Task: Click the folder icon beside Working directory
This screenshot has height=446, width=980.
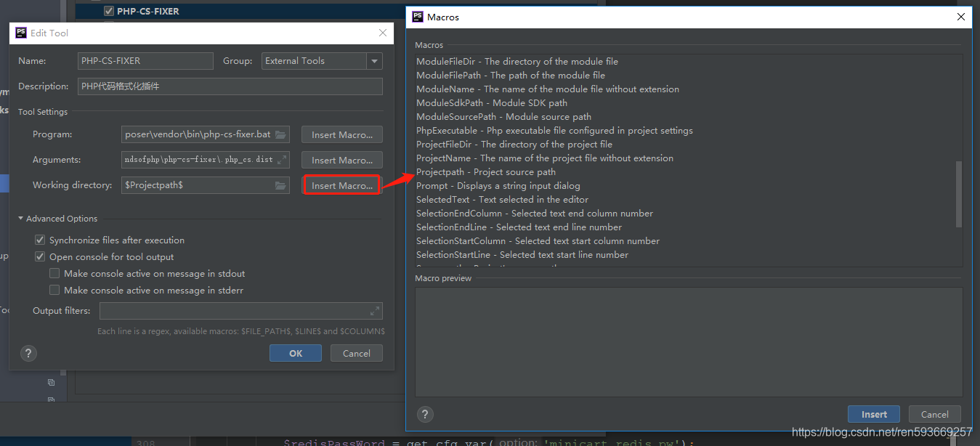Action: (280, 185)
